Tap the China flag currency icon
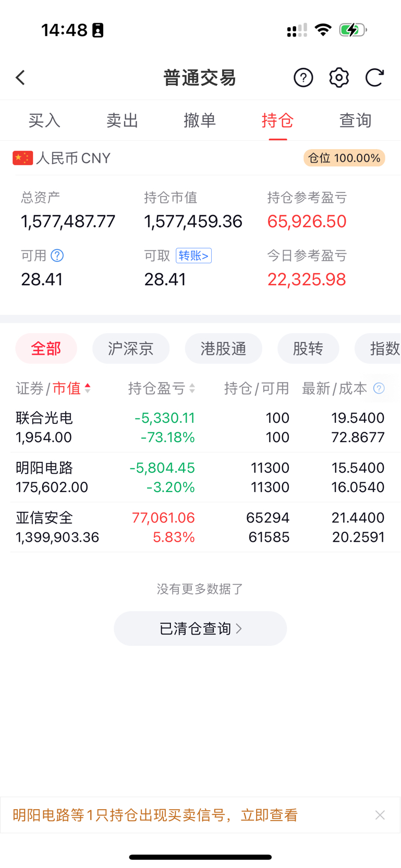Viewport: 401px width, 868px height. click(x=23, y=158)
